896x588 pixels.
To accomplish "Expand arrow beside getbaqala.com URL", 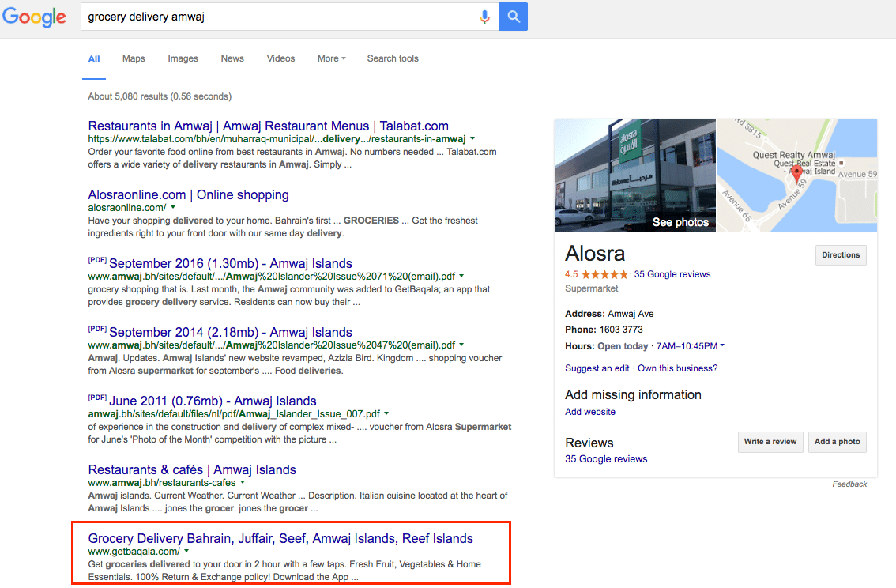I will pos(186,552).
